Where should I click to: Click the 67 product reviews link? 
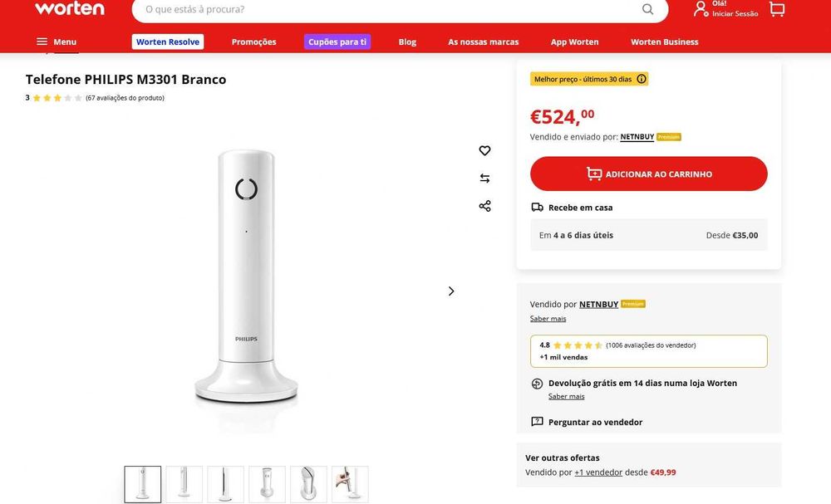pyautogui.click(x=125, y=98)
